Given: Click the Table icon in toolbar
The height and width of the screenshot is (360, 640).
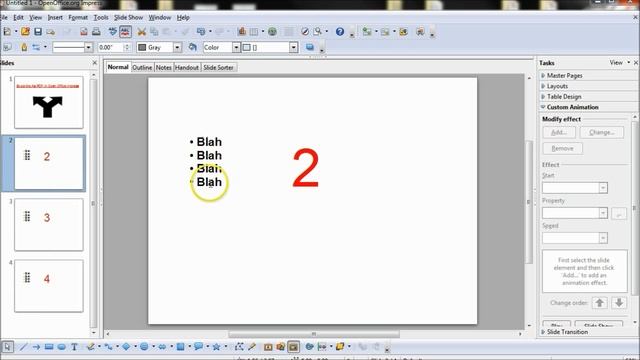Looking at the screenshot, I should 254,31.
